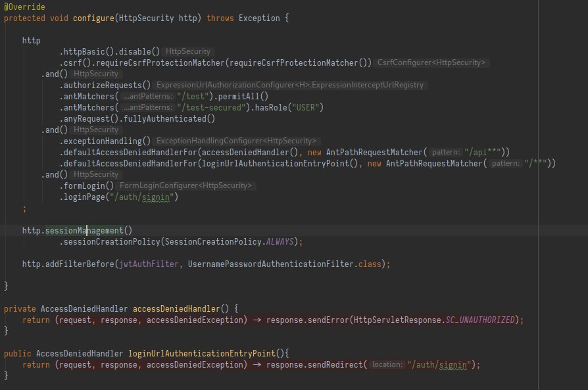Click the exceptionHandling() call
Screen dimensions: 588x390
point(107,141)
